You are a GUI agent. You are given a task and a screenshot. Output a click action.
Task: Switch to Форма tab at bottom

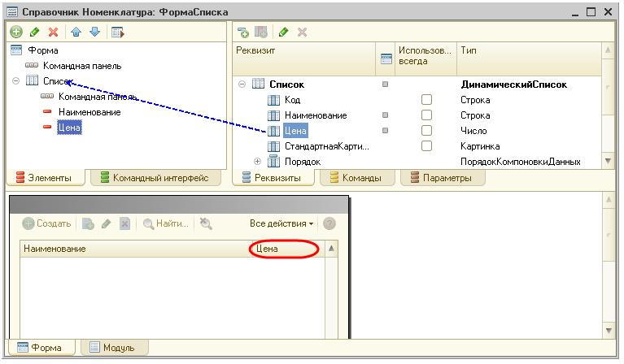click(40, 348)
